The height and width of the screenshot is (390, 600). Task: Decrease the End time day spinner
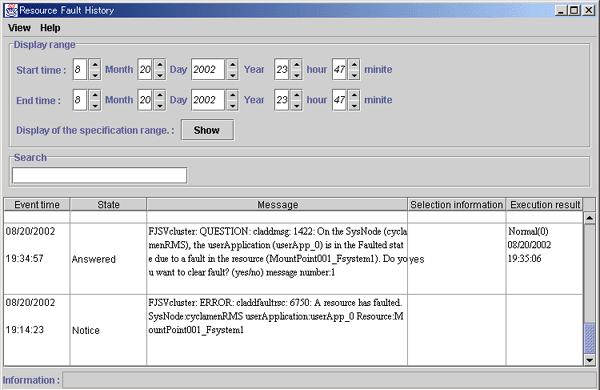(x=160, y=105)
